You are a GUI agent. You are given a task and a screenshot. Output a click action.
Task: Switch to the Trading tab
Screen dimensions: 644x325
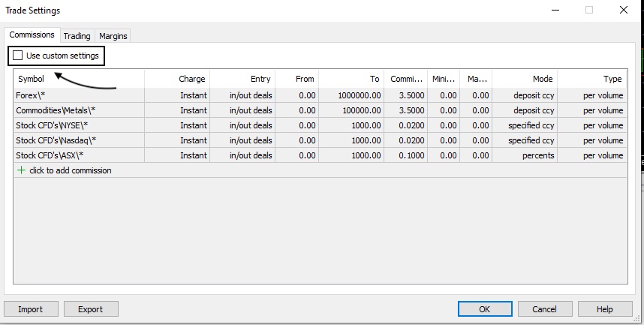coord(77,36)
